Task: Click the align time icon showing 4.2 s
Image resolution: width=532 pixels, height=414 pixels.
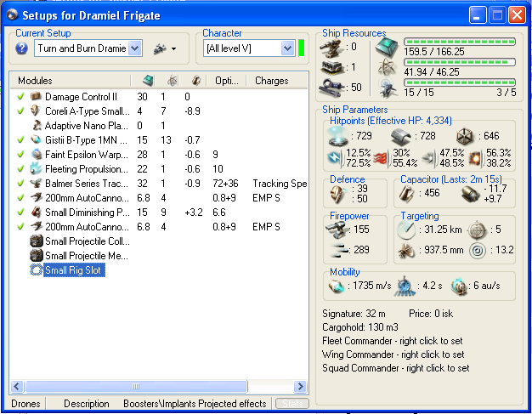Action: (405, 286)
